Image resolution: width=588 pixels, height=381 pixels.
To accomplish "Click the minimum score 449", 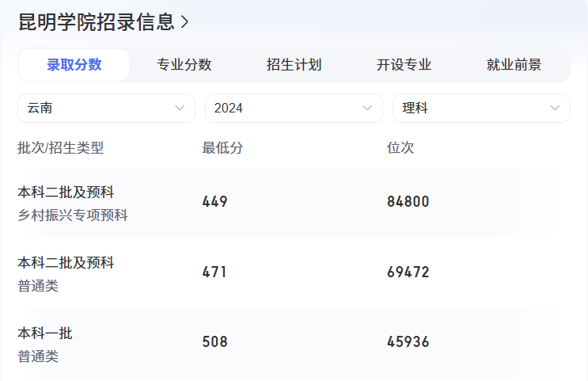I will click(x=215, y=202).
